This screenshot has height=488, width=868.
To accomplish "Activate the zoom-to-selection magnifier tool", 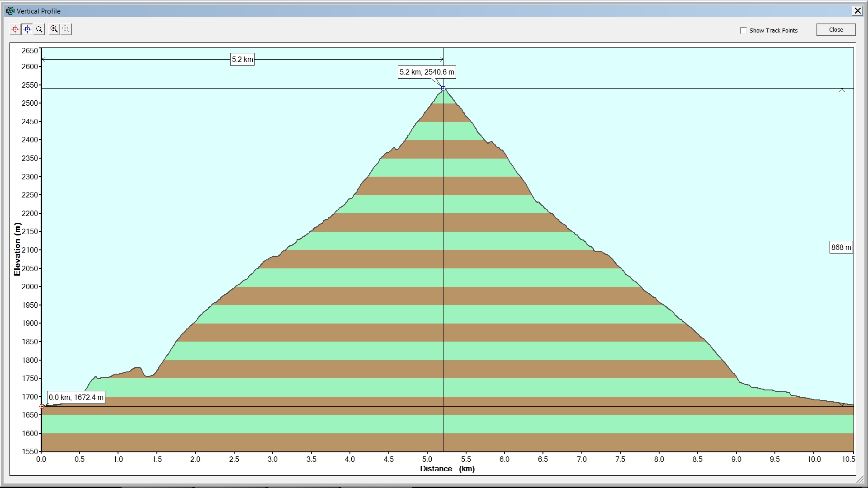I will point(39,29).
